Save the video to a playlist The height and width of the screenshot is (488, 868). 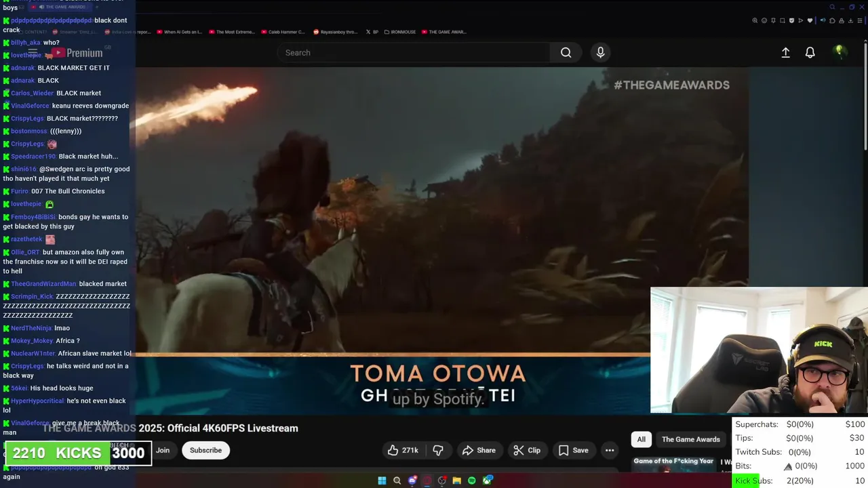click(573, 450)
